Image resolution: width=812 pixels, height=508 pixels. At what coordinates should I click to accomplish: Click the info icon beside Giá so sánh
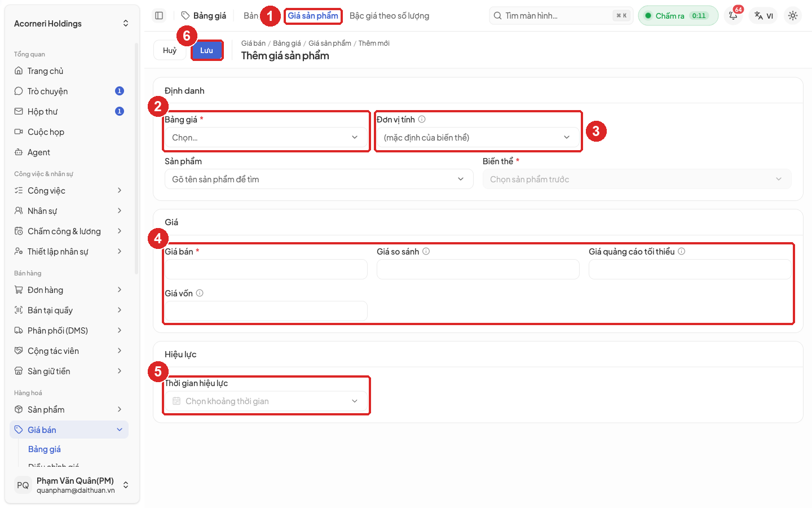click(426, 251)
